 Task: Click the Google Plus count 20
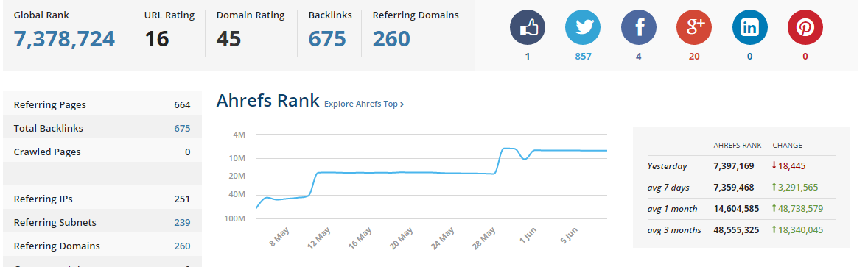[x=694, y=57]
